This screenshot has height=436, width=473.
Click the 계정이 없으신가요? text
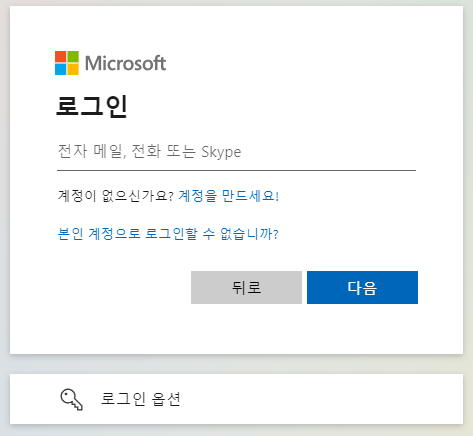tap(116, 195)
